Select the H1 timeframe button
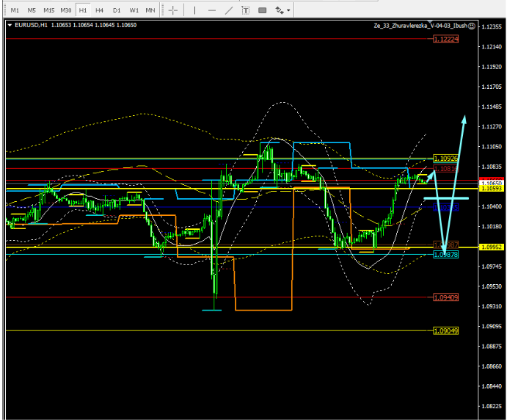This screenshot has height=420, width=507. pos(83,10)
